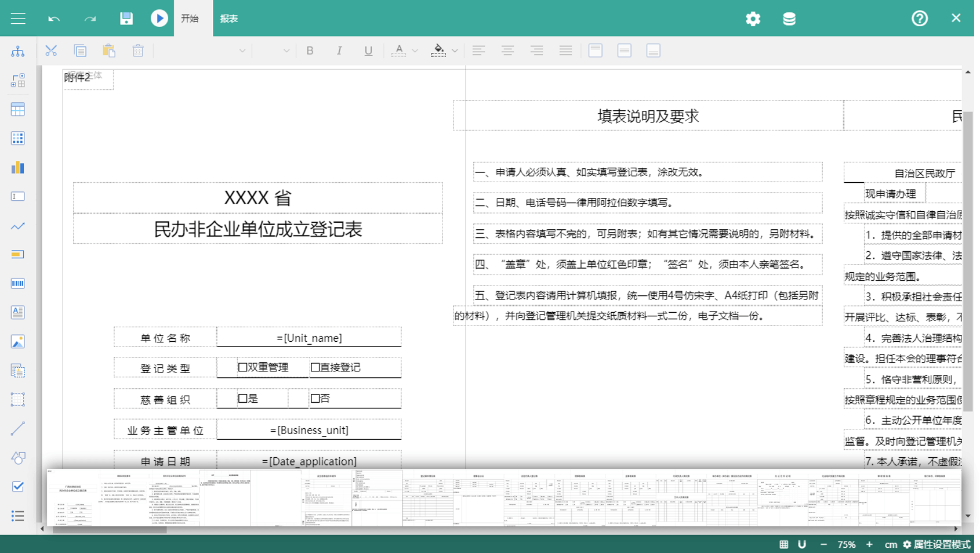Click the 属性设置模式 button

pyautogui.click(x=937, y=544)
